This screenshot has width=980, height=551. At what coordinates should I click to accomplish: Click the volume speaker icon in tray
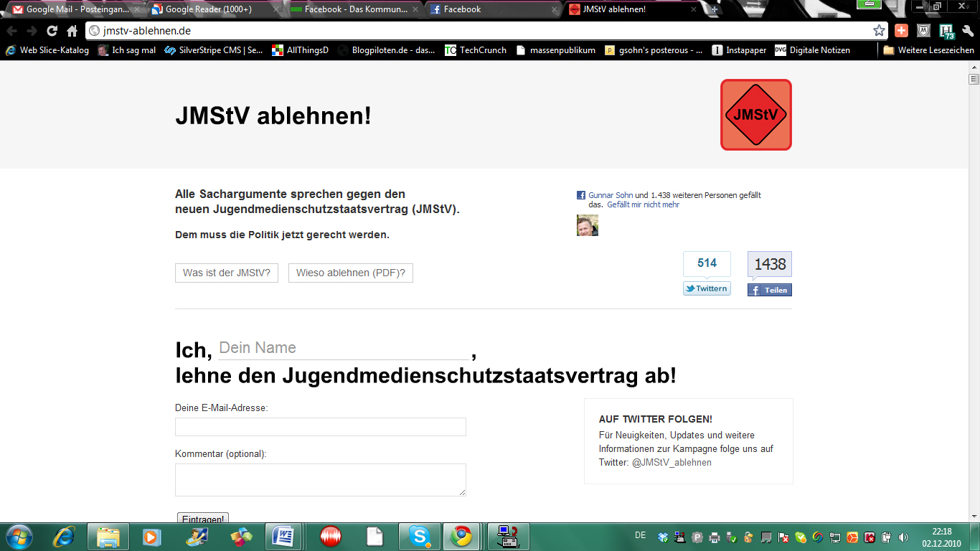[903, 537]
